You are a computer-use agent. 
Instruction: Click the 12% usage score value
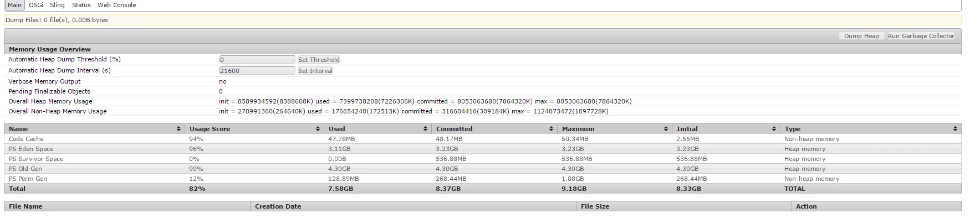196,179
